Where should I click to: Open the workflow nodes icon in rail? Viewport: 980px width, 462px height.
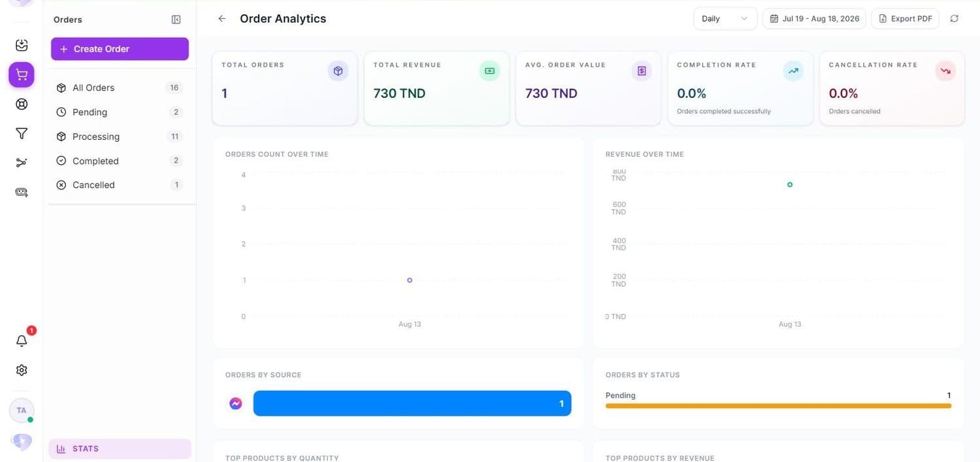(x=22, y=163)
